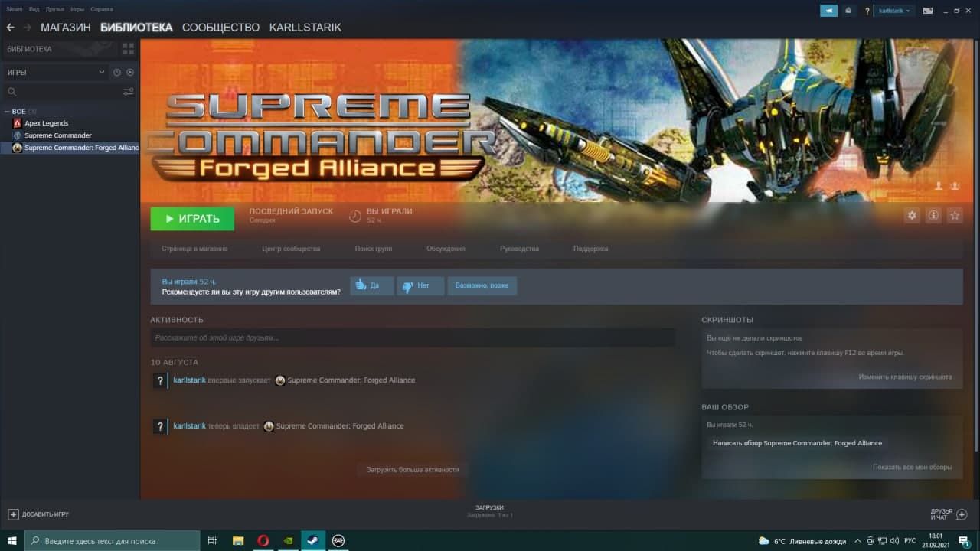Click Apex Legends game icon
Screen dimensions: 980x551
coord(18,123)
